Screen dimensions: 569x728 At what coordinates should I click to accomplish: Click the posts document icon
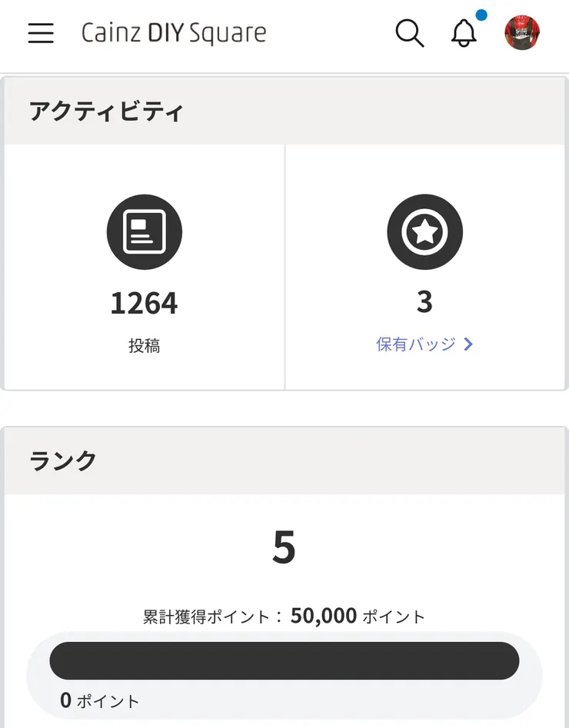tap(144, 232)
